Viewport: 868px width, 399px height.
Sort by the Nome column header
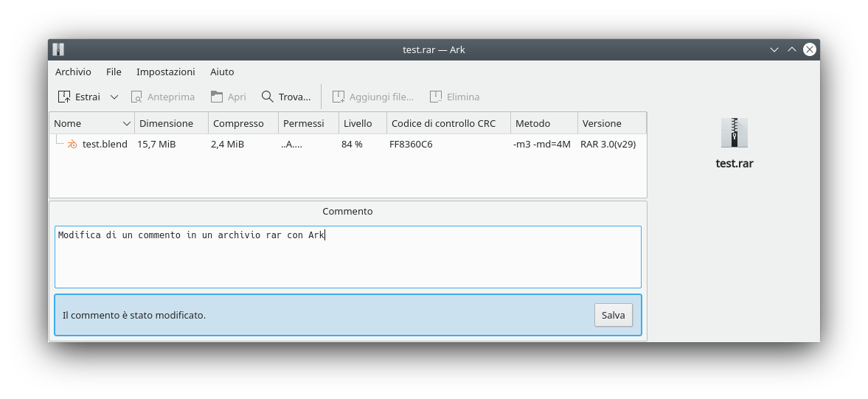tap(85, 123)
